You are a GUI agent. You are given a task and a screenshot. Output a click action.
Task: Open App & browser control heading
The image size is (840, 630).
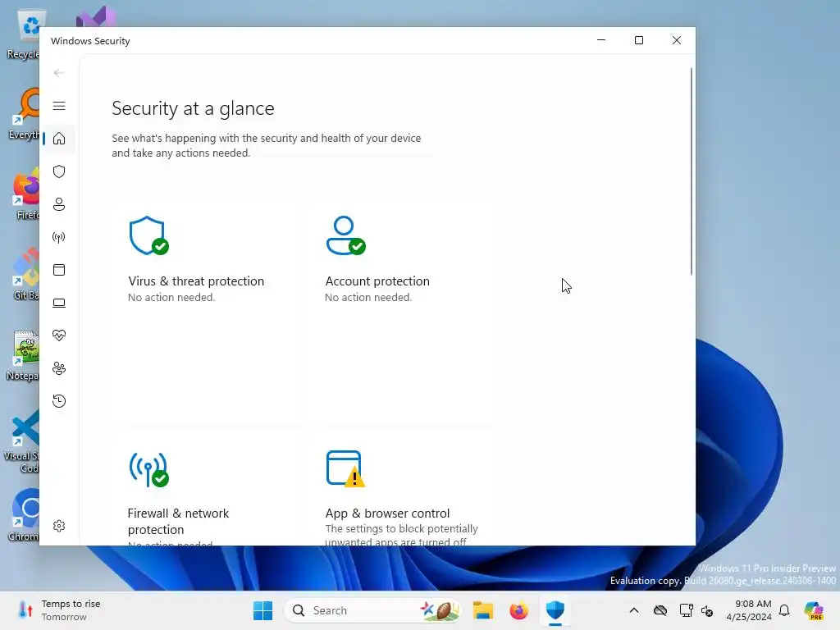387,514
